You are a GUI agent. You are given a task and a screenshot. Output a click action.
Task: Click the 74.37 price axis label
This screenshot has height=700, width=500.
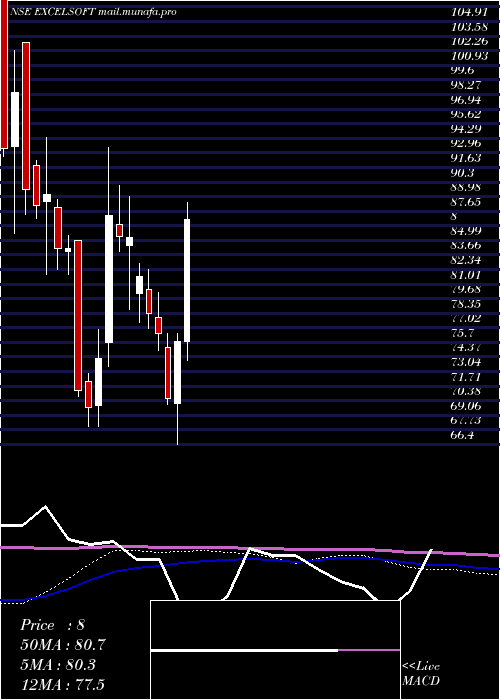[466, 348]
